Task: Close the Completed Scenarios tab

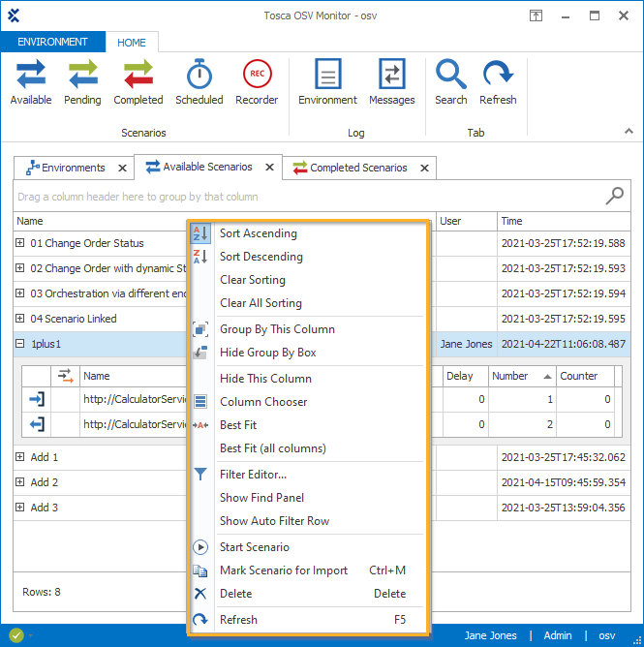Action: coord(423,169)
